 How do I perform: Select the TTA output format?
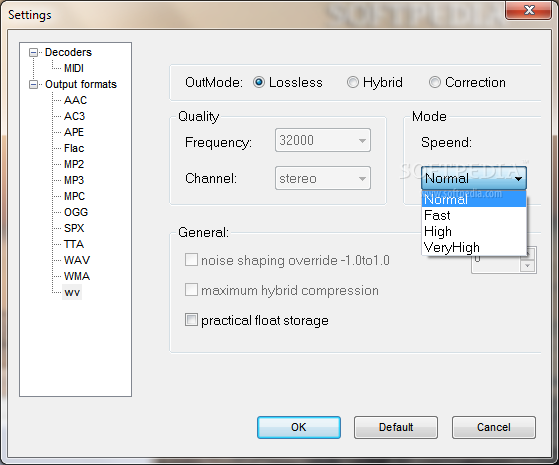pyautogui.click(x=74, y=244)
